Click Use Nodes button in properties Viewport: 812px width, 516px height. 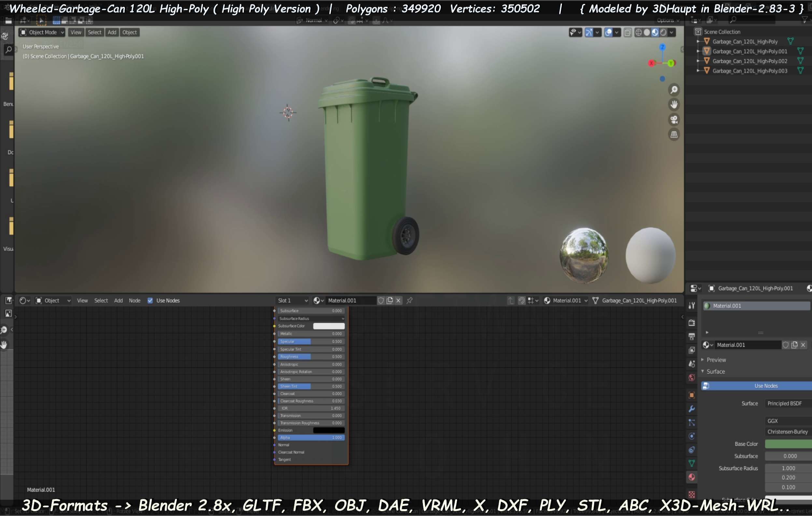pos(756,386)
